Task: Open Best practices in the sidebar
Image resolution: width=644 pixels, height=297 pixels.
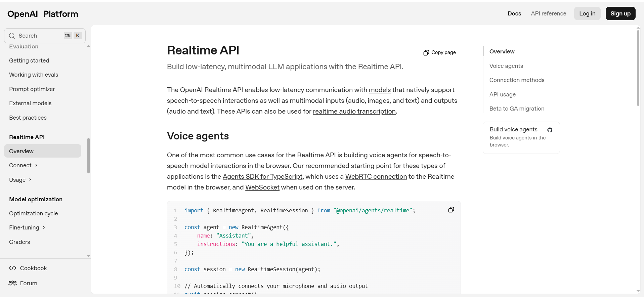Action: pyautogui.click(x=28, y=118)
